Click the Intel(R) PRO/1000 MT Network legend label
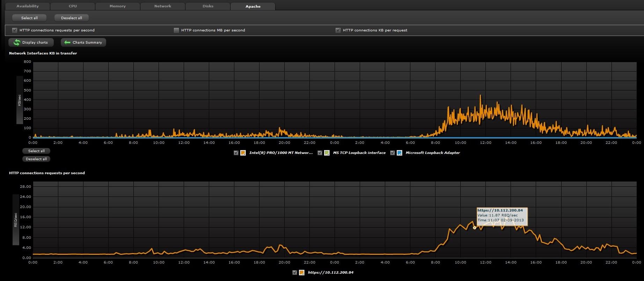Viewport: 644px width, 281px height. [x=281, y=153]
